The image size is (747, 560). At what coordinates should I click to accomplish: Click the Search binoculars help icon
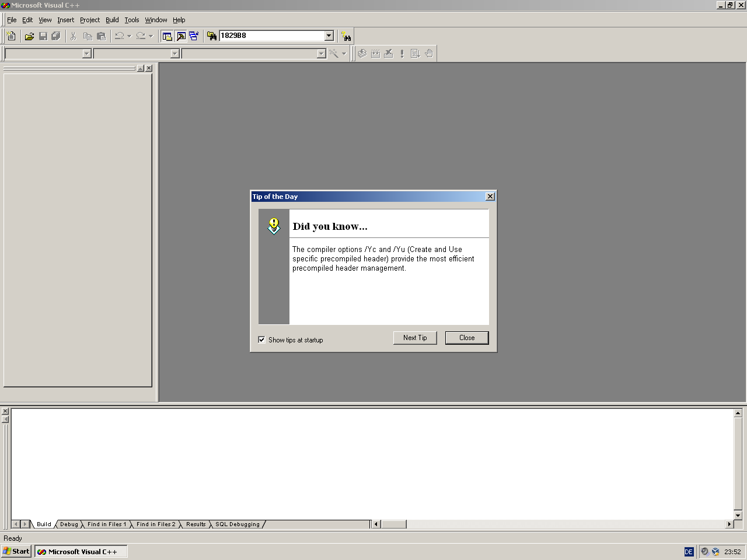346,36
